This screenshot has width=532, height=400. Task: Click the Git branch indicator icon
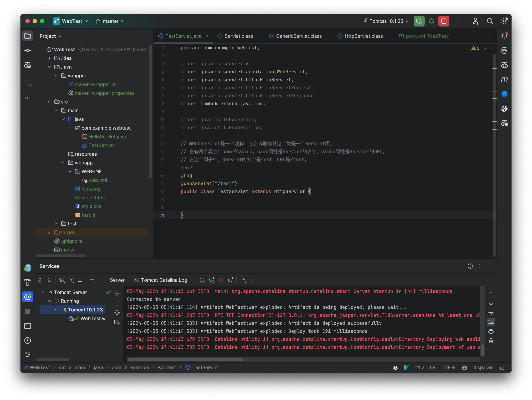pyautogui.click(x=98, y=21)
